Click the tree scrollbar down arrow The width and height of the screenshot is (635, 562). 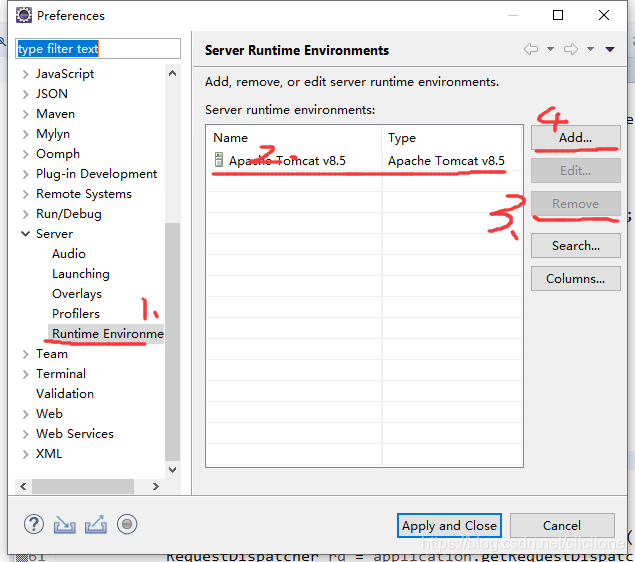173,470
